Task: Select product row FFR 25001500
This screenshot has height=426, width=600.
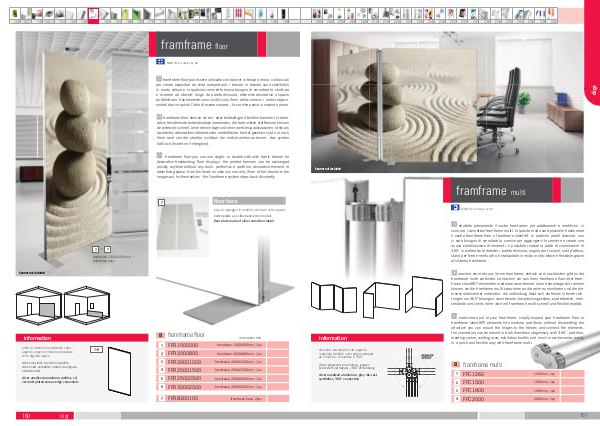Action: coord(223,370)
